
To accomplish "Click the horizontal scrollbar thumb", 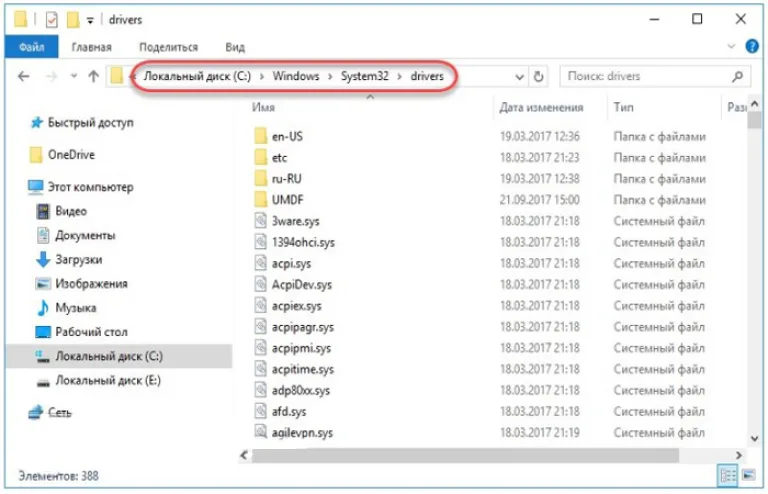I will (x=465, y=455).
